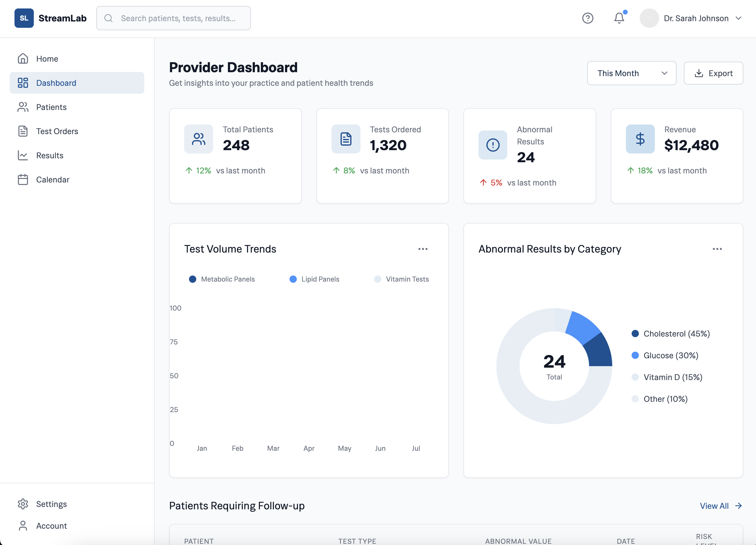Open notifications via the bell icon
This screenshot has height=545, width=756.
619,18
